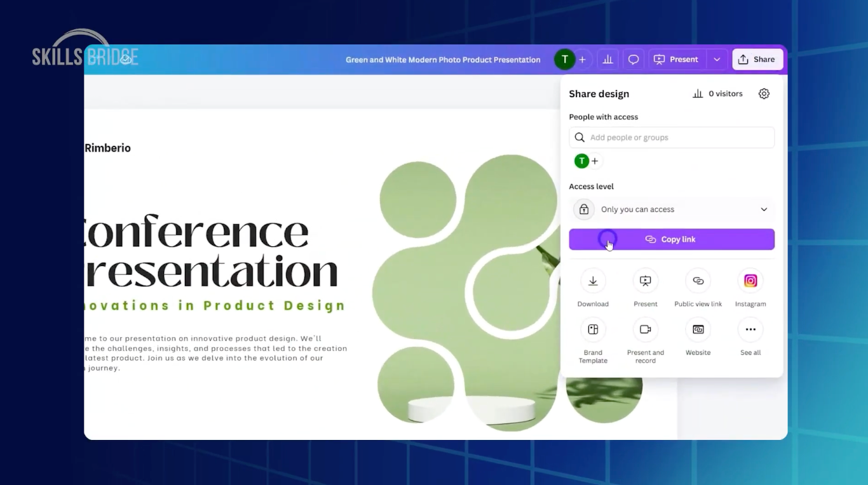Open share settings gear icon

click(x=764, y=94)
